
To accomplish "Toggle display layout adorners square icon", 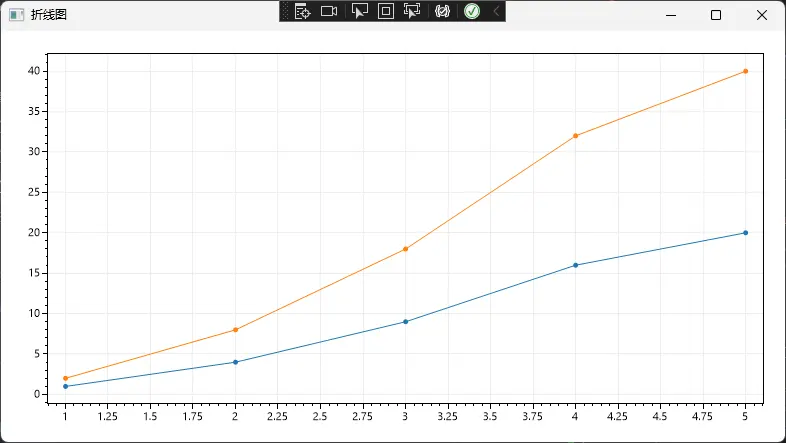I will pos(386,11).
